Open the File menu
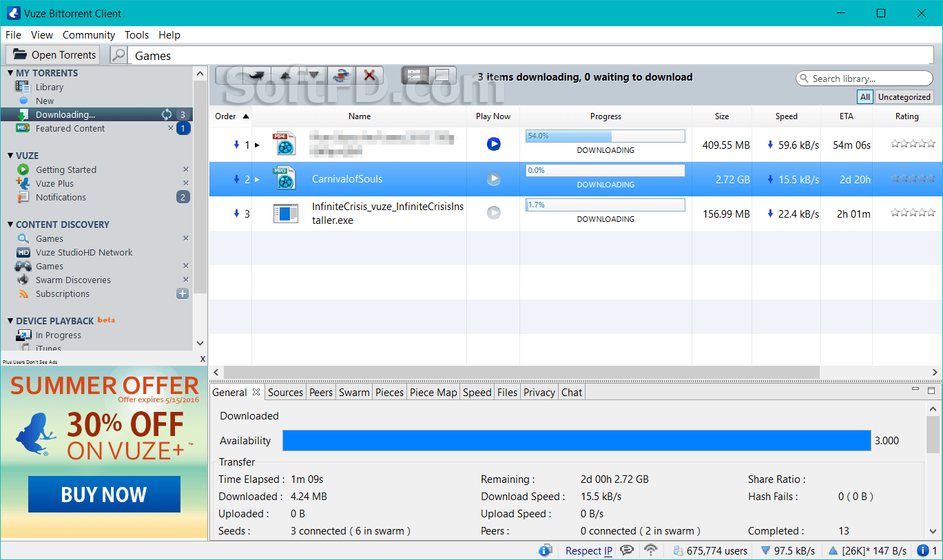 pos(13,35)
